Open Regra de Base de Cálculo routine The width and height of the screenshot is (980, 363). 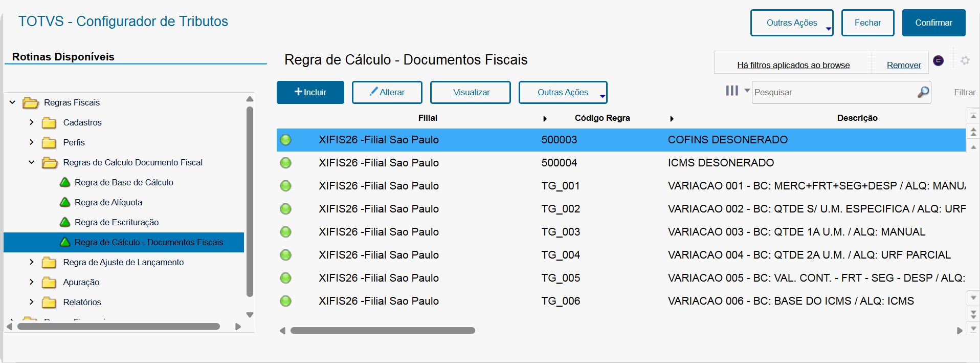pyautogui.click(x=124, y=182)
